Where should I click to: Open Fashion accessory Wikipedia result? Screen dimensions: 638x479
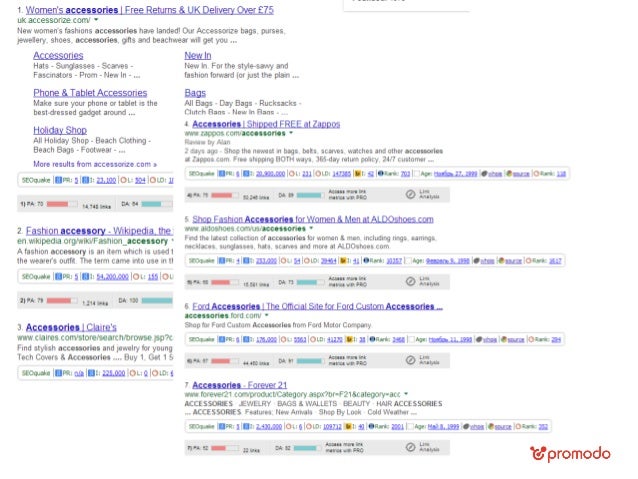(99, 231)
